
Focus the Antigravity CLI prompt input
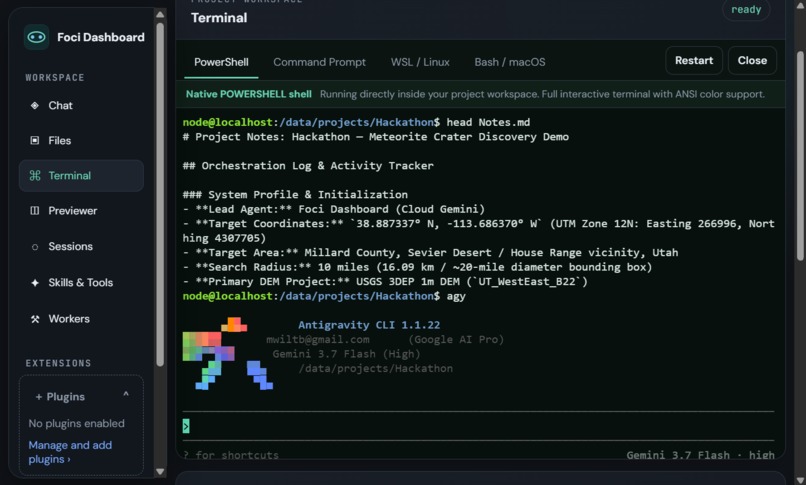click(x=478, y=426)
